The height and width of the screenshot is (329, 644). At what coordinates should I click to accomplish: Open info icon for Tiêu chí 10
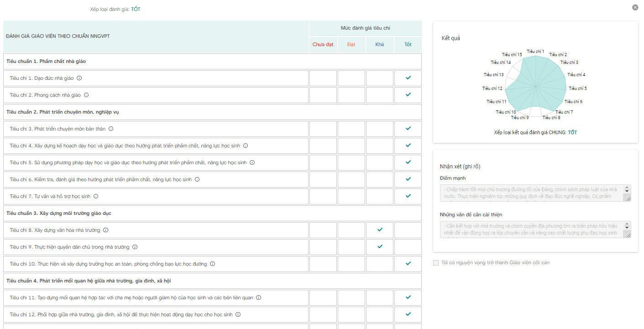click(x=212, y=264)
